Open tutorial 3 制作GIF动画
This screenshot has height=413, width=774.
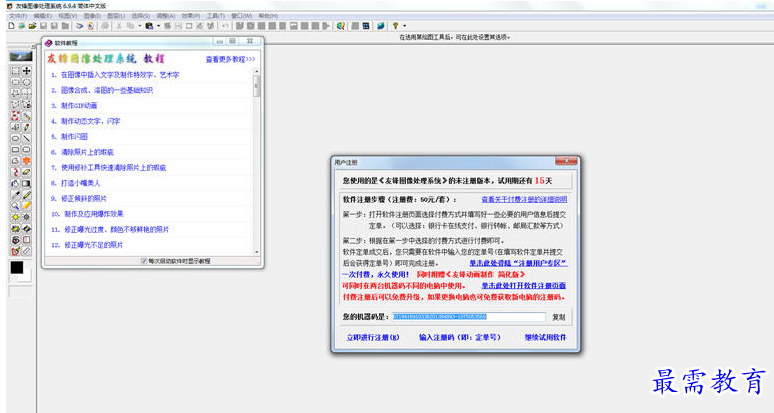tap(74, 106)
